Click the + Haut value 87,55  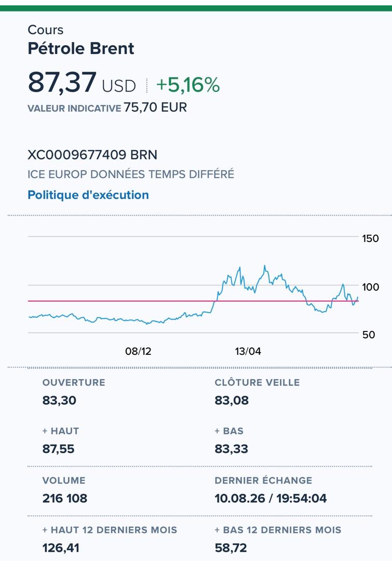(58, 449)
